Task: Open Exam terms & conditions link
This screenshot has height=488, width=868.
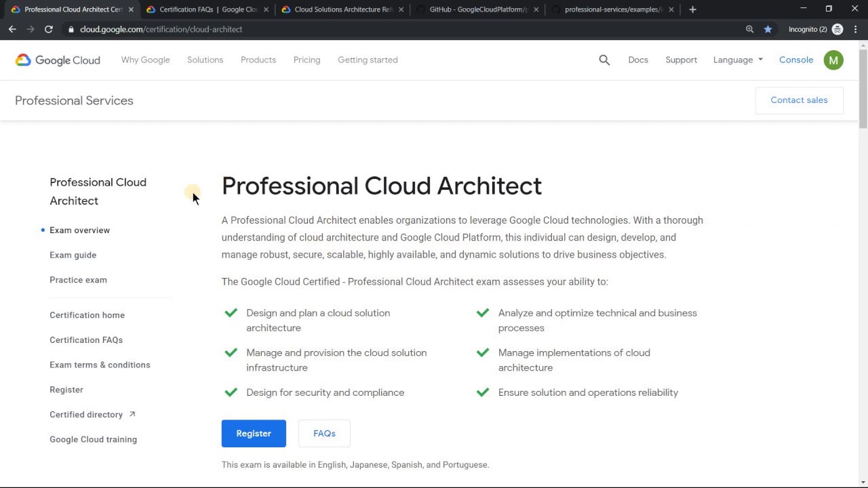Action: 100,365
